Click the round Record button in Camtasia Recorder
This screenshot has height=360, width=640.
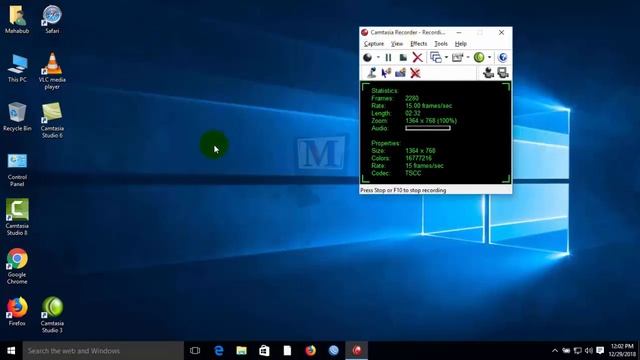pyautogui.click(x=368, y=58)
